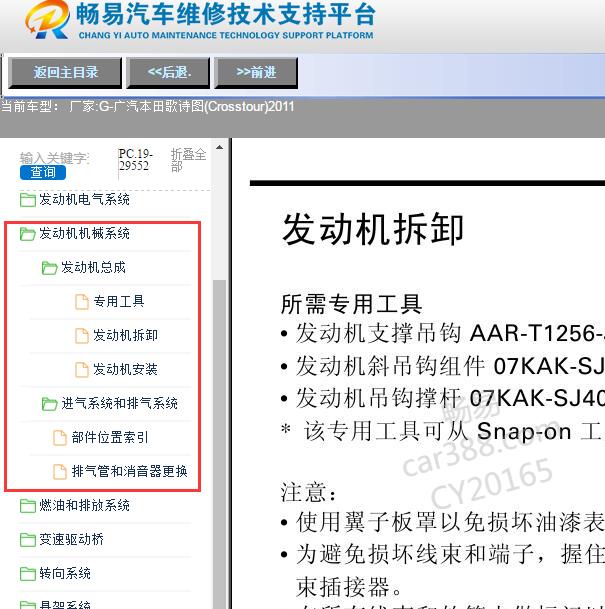This screenshot has height=609, width=605.
Task: Open the 部件位置索引 page
Action: click(110, 437)
